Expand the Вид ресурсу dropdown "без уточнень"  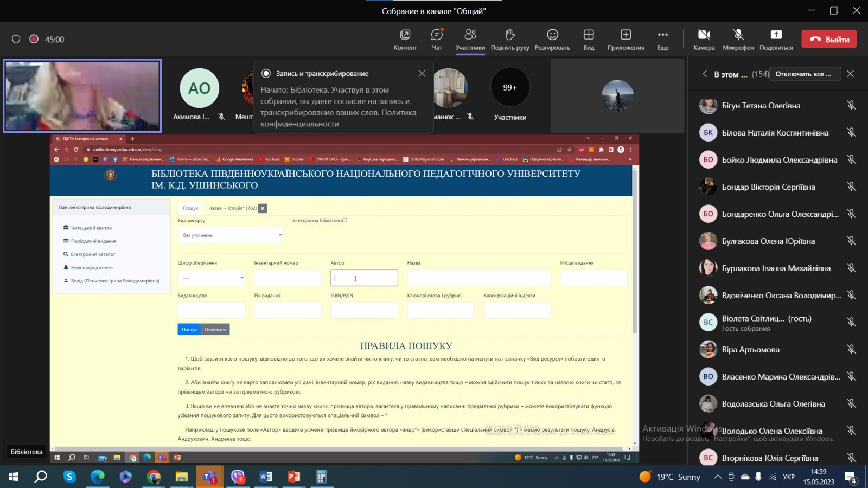(231, 235)
